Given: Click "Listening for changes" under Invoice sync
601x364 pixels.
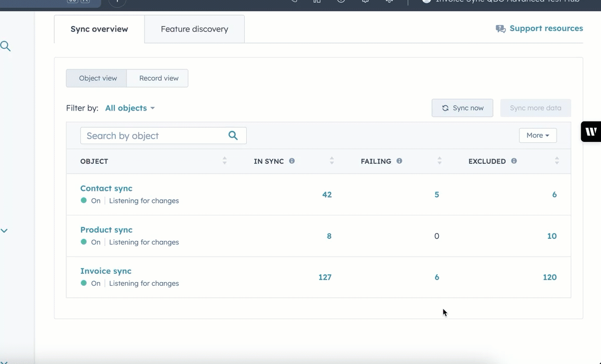Looking at the screenshot, I should click(x=144, y=284).
